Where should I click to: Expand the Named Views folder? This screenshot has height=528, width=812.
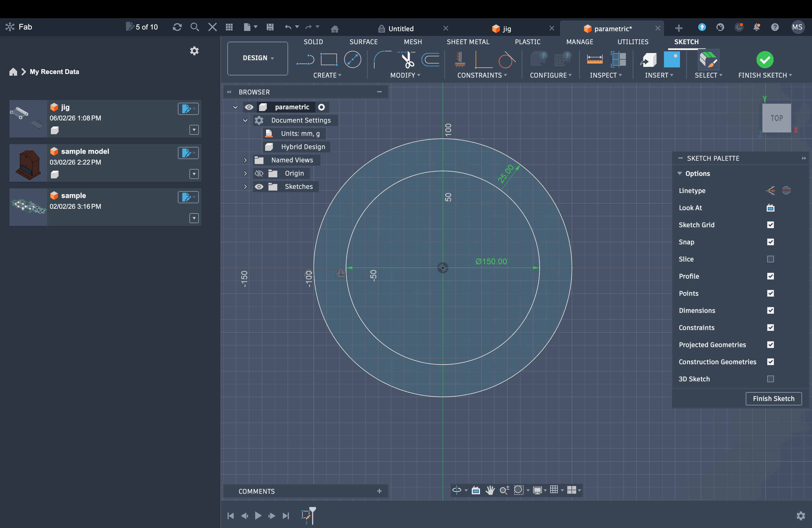pos(245,160)
